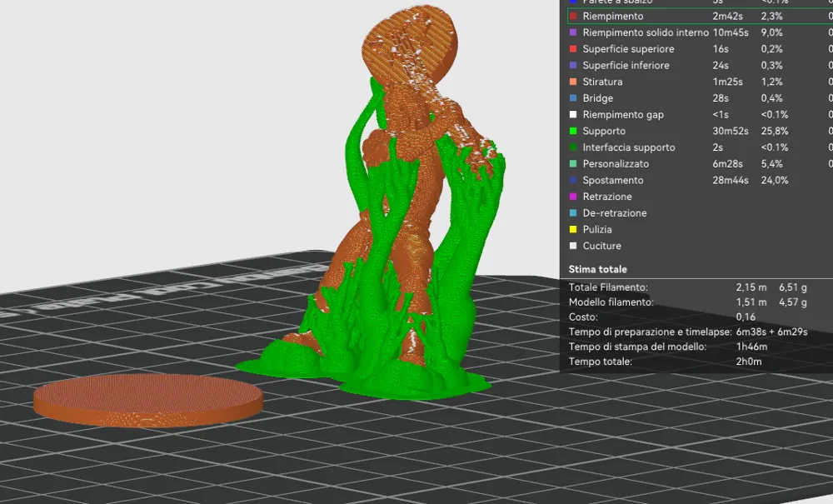Click the Riempimento solido interno purple swatch
Image resolution: width=833 pixels, height=504 pixels.
(573, 32)
